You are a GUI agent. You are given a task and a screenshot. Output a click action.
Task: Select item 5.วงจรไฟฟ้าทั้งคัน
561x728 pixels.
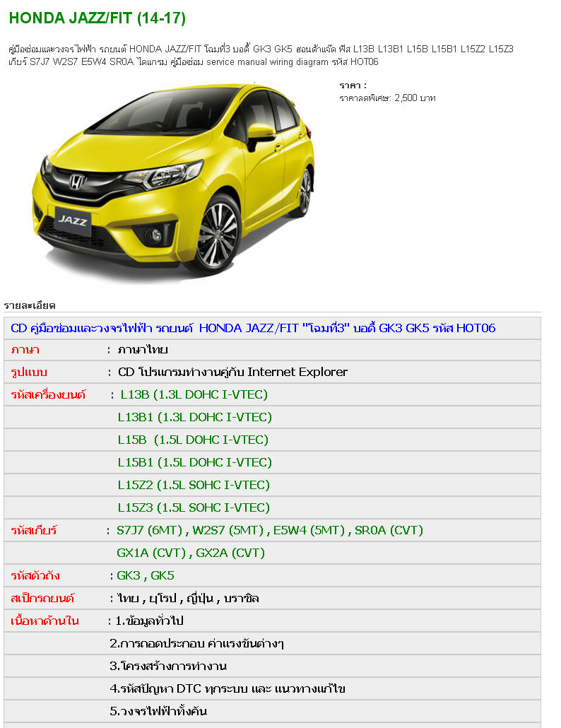158,711
